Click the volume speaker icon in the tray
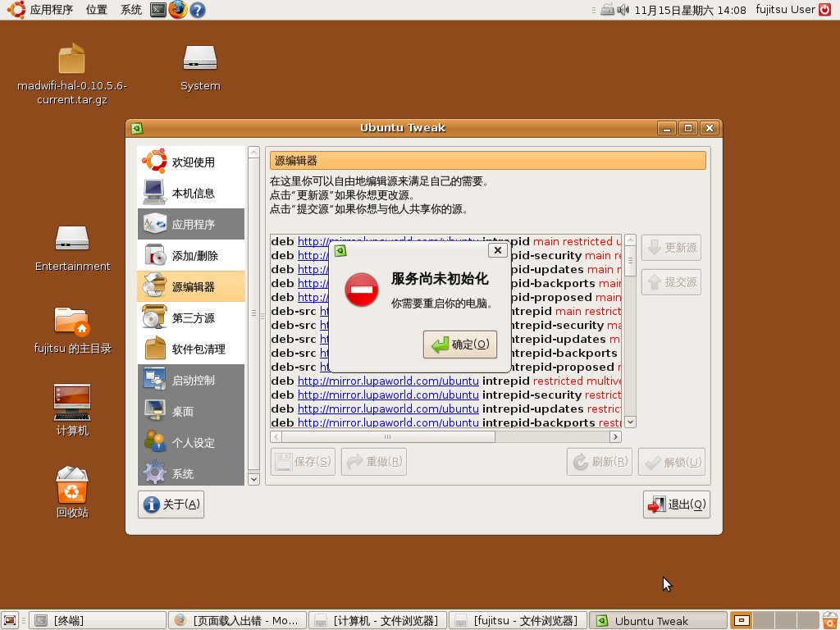 point(623,10)
